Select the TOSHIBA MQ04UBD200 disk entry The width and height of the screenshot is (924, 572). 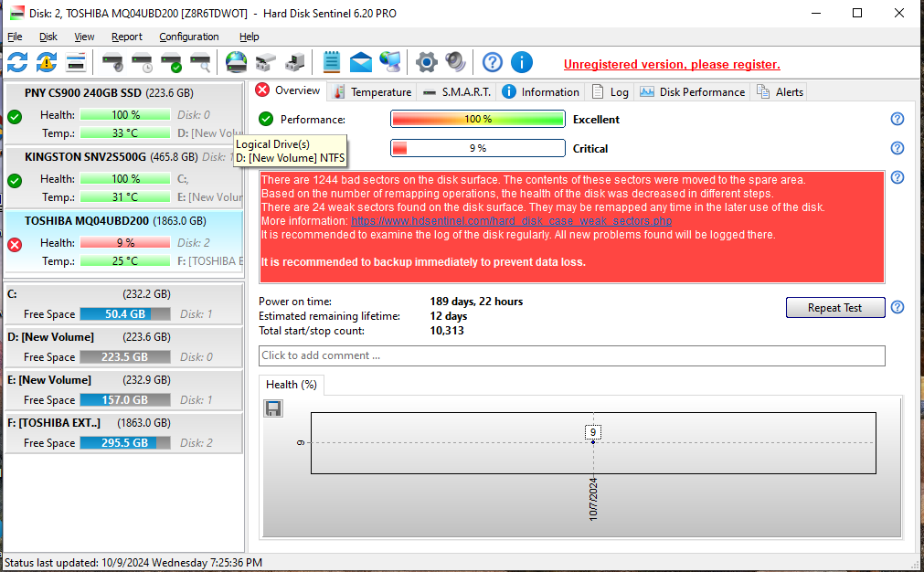point(123,241)
